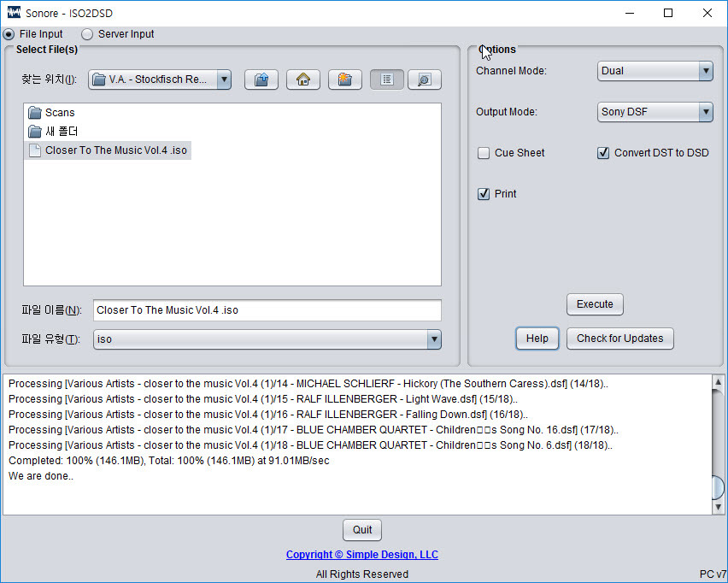Screen dimensions: 728x583
Task: Click the log scrollbar down arrow
Action: [718, 507]
